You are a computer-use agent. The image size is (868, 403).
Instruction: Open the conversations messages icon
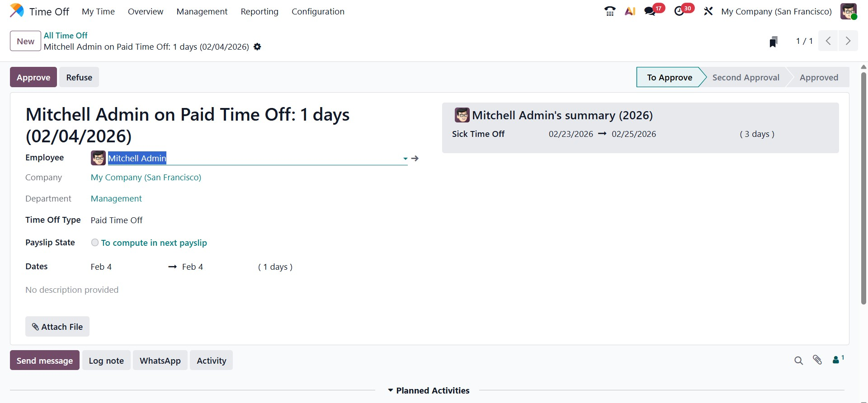[x=650, y=11]
